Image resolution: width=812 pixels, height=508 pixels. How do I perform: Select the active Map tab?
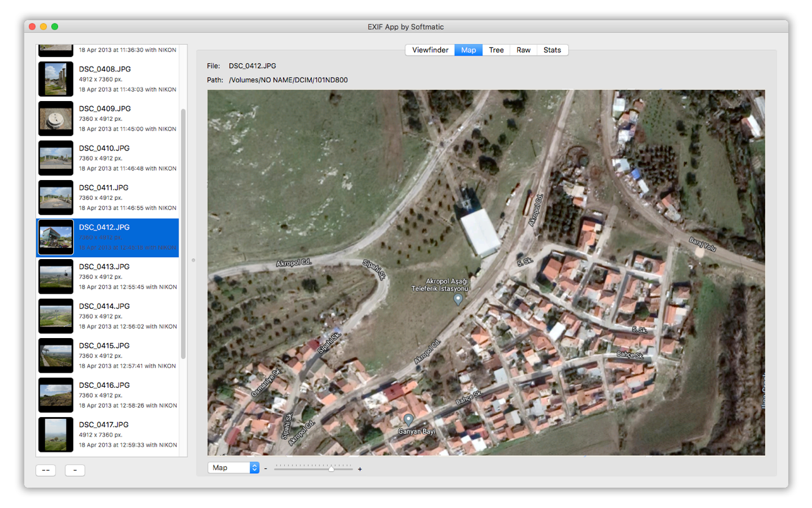pyautogui.click(x=469, y=50)
